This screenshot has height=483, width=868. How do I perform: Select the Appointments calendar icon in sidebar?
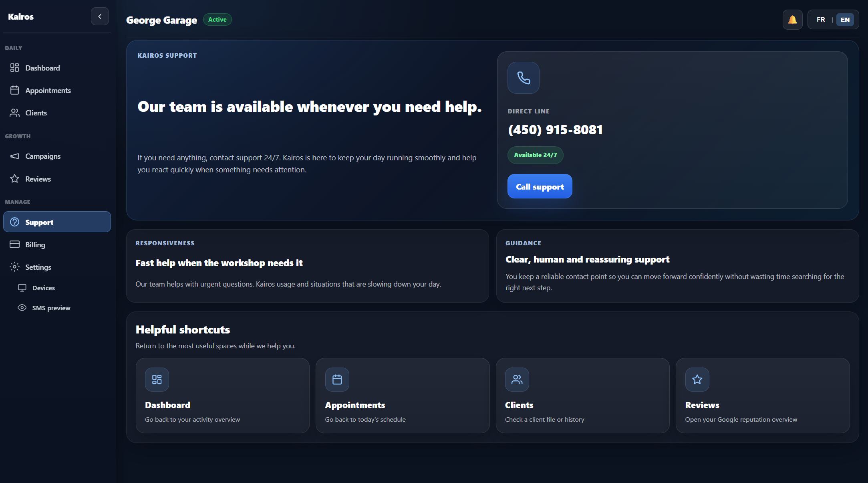pyautogui.click(x=15, y=90)
